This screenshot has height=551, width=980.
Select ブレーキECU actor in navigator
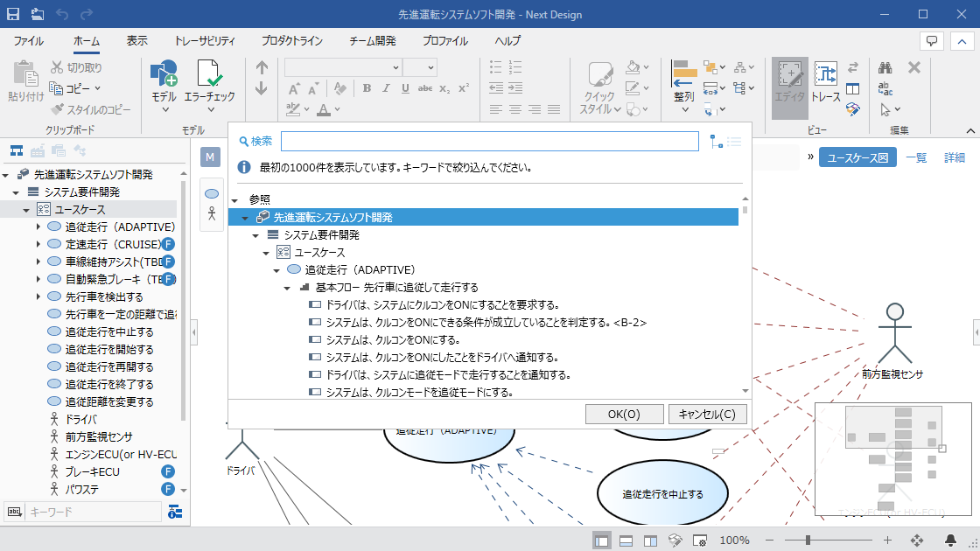tap(93, 471)
